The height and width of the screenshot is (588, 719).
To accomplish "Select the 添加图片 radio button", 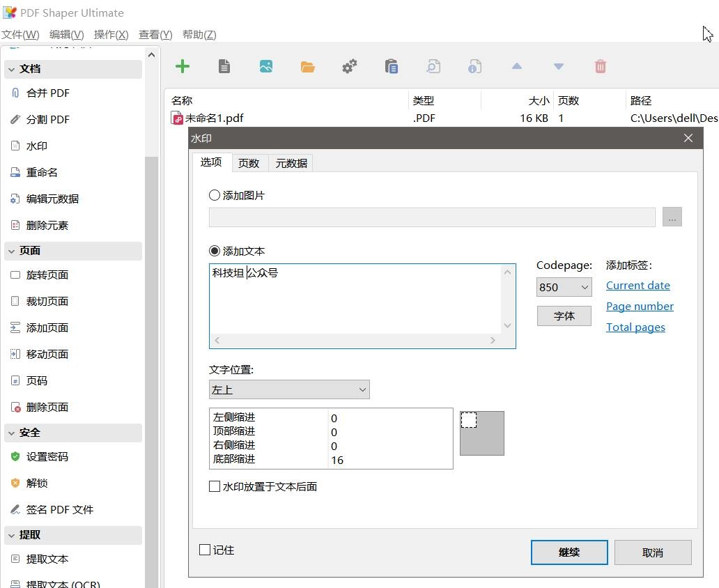I will [x=214, y=195].
